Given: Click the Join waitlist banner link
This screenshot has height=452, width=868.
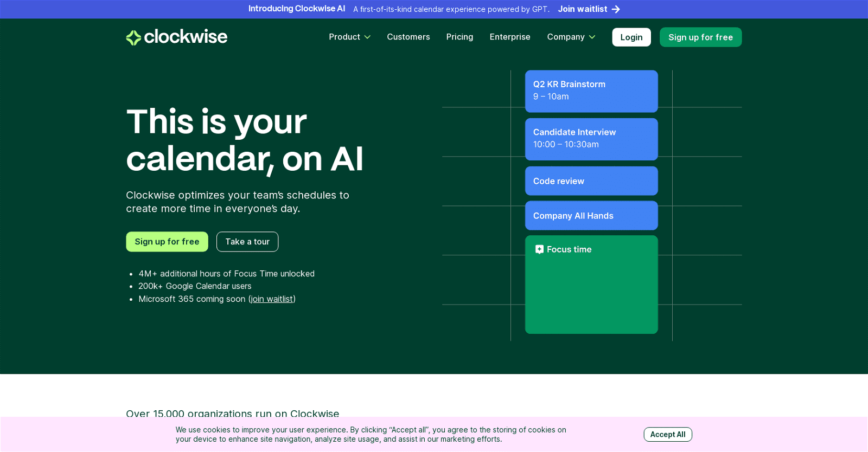Looking at the screenshot, I should [582, 9].
